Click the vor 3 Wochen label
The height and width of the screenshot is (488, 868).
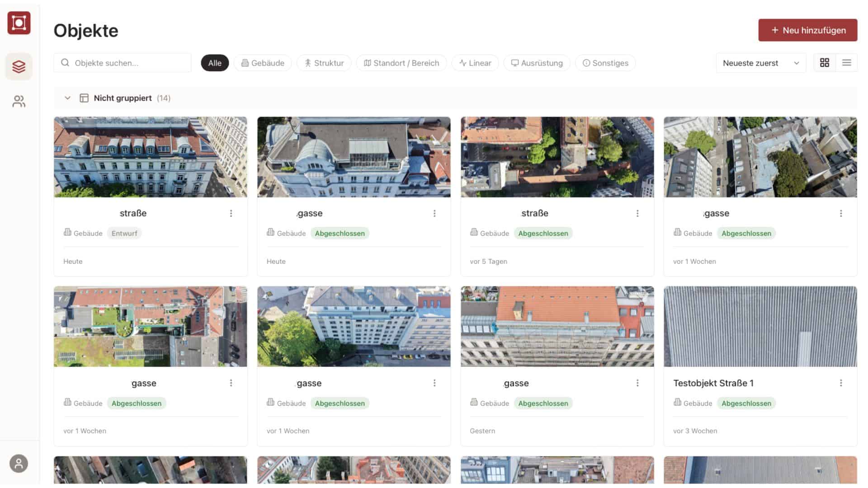(x=695, y=431)
